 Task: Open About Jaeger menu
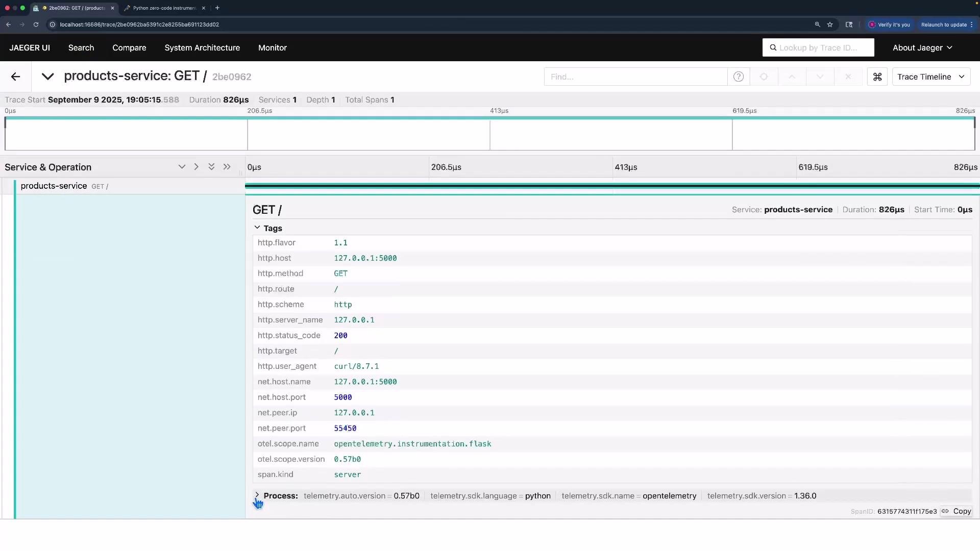pyautogui.click(x=922, y=47)
